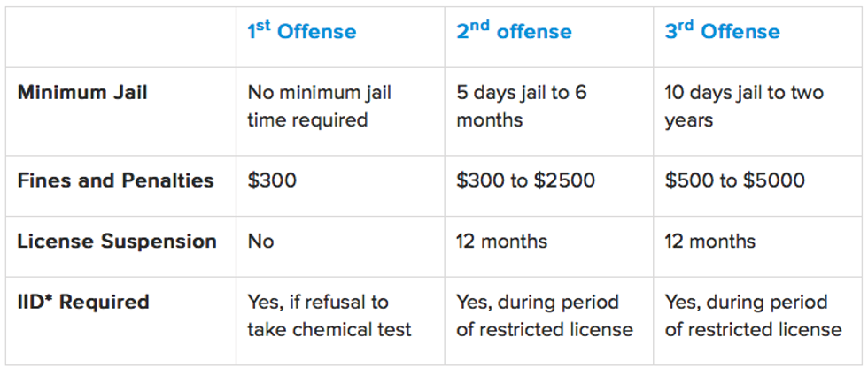868x376 pixels.
Task: Click the 3rd offense IID restricted license cell
Action: [753, 316]
